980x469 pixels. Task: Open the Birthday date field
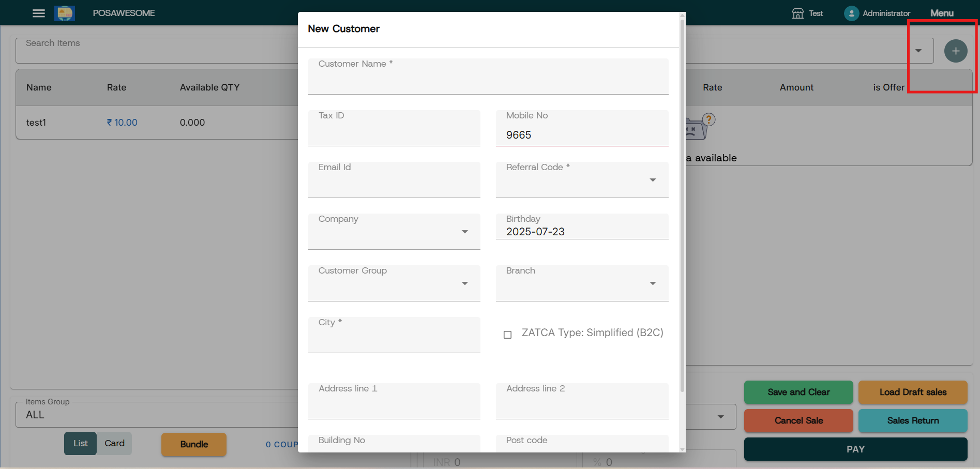tap(582, 226)
